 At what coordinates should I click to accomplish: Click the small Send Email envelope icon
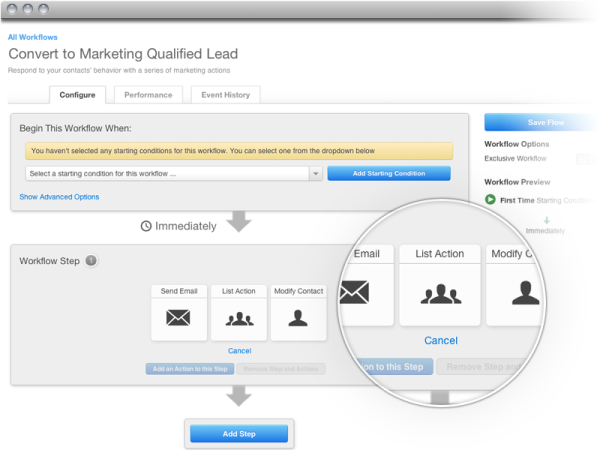[179, 319]
